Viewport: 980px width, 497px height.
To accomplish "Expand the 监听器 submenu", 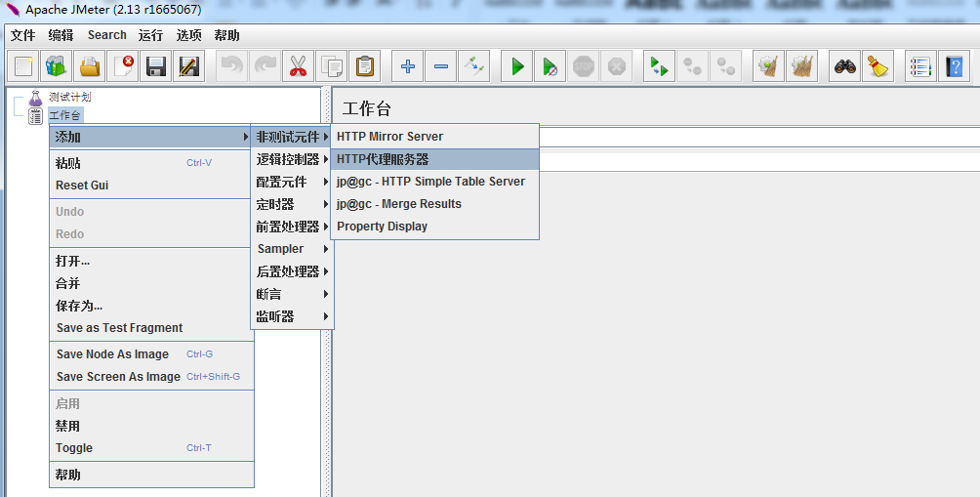I will [x=292, y=316].
